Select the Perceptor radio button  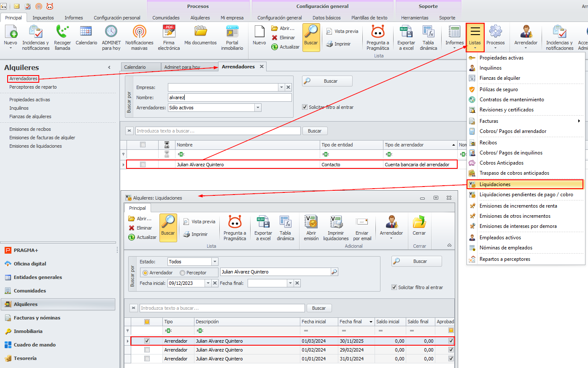coord(183,273)
